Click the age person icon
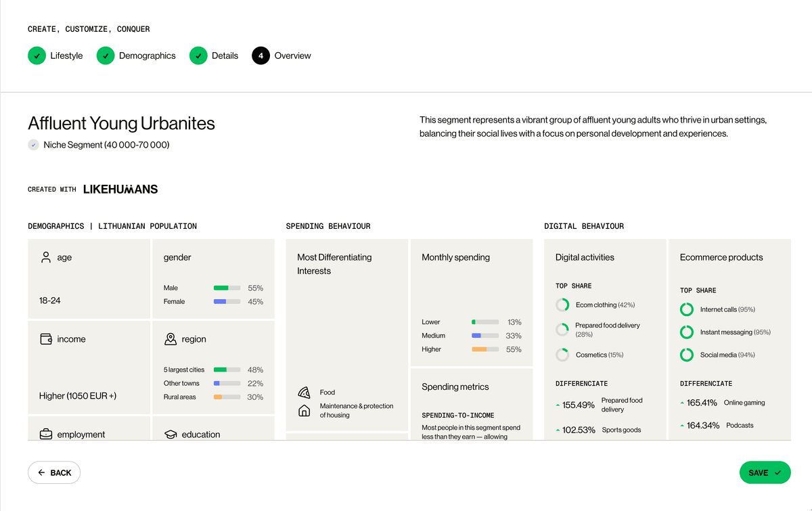 (46, 257)
